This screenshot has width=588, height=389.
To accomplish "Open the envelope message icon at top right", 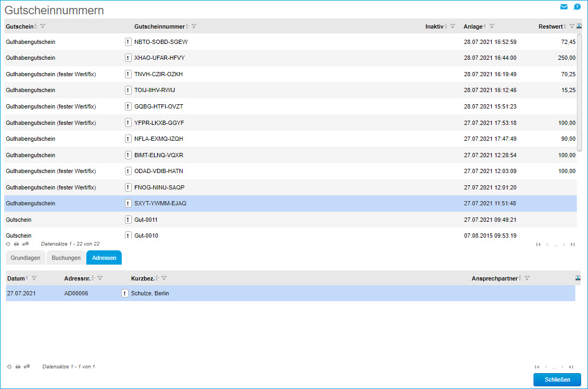I will tap(564, 7).
